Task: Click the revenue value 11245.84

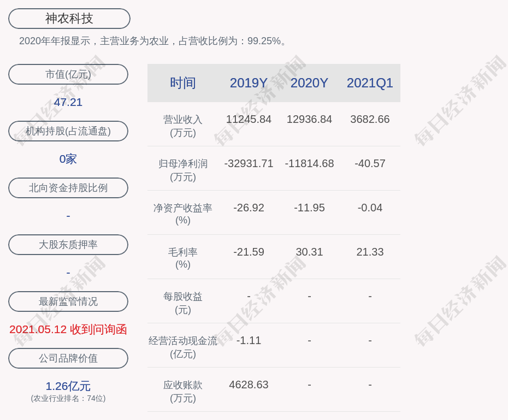Action: point(249,119)
